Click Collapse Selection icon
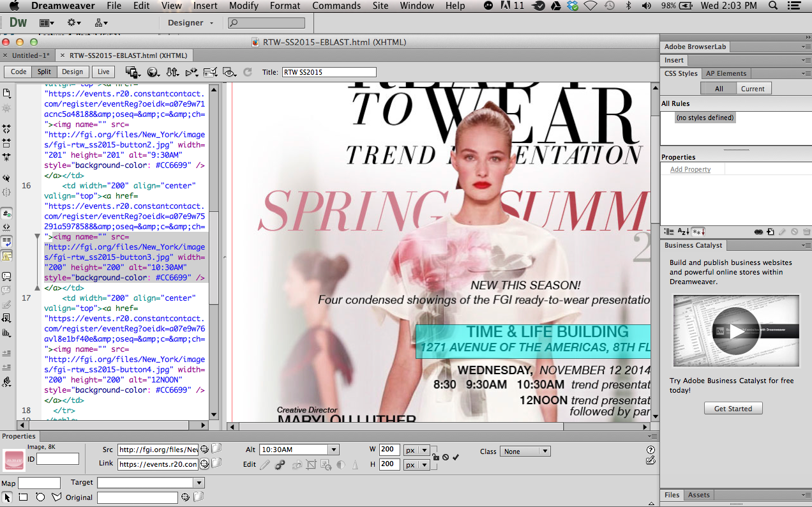Image resolution: width=812 pixels, height=507 pixels. [x=7, y=142]
